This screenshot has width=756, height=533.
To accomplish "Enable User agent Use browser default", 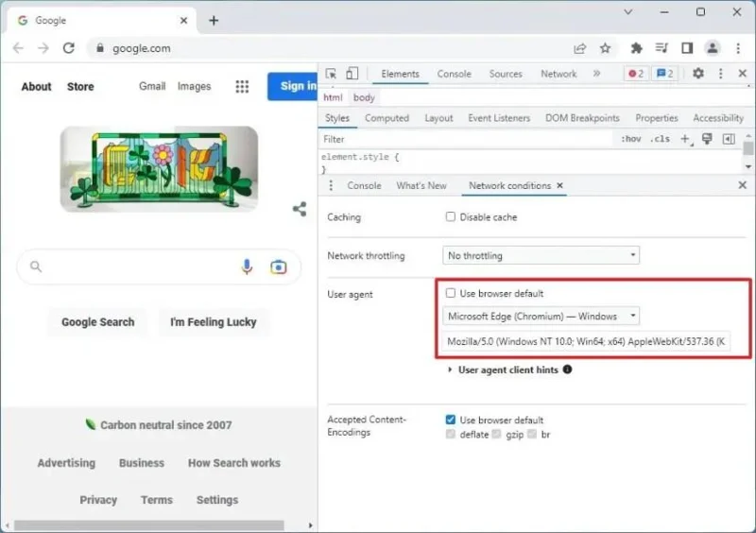I will (451, 293).
